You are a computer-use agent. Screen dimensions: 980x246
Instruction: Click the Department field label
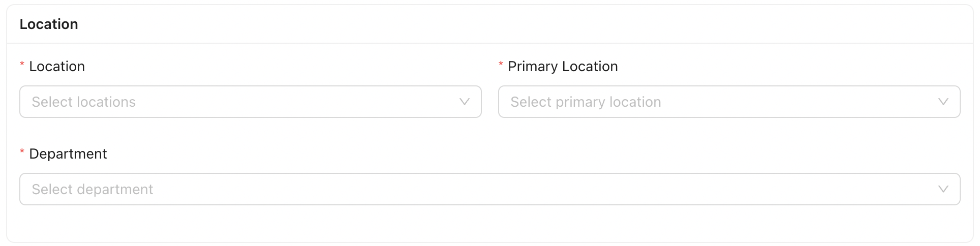pyautogui.click(x=68, y=154)
